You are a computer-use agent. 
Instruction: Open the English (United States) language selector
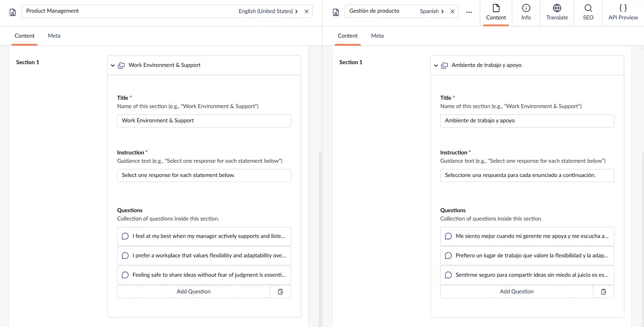pos(268,11)
